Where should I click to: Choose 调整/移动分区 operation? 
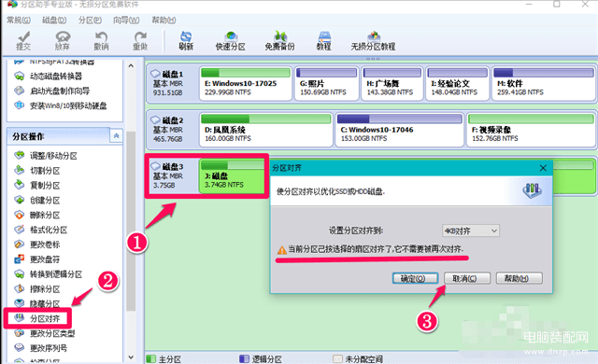(46, 155)
